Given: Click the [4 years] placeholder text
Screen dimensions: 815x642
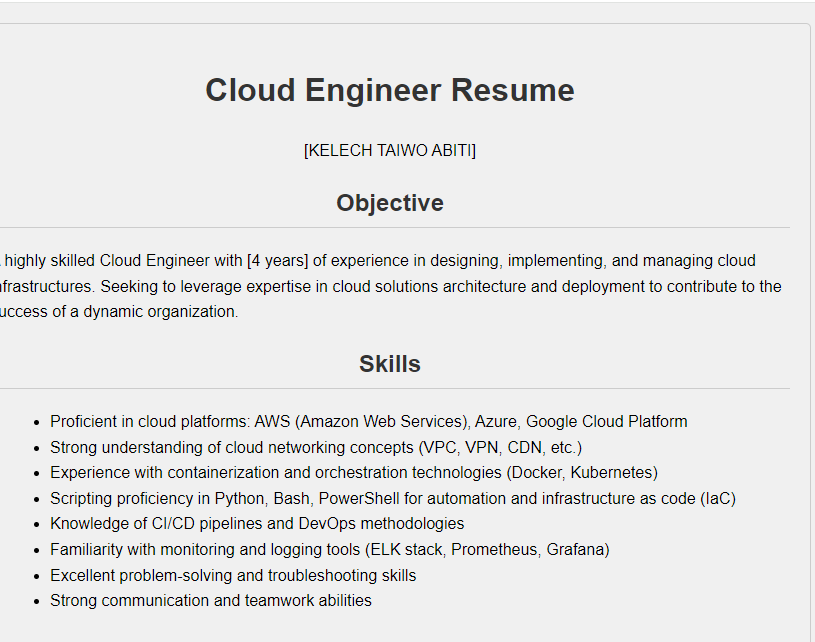Looking at the screenshot, I should [277, 261].
